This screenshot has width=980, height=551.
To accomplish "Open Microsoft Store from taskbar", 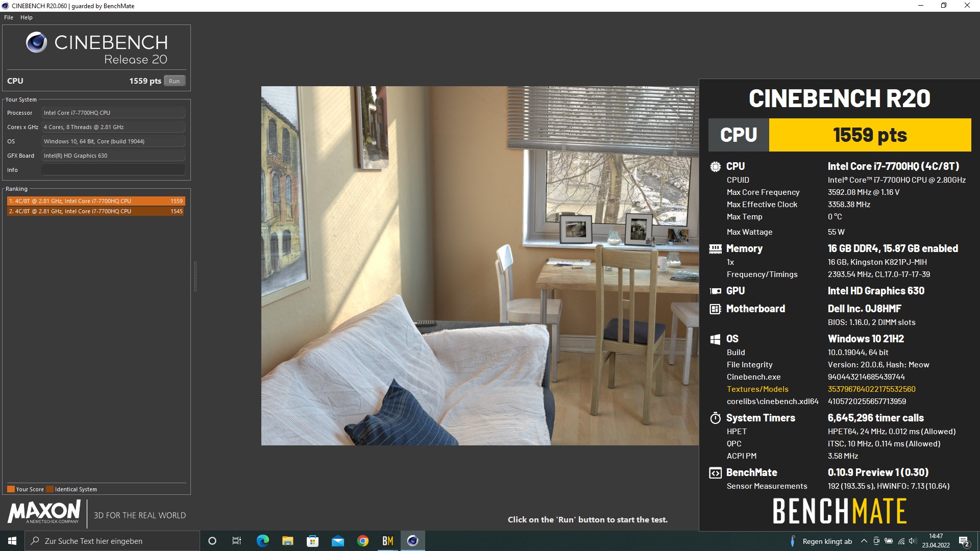I will pos(312,541).
